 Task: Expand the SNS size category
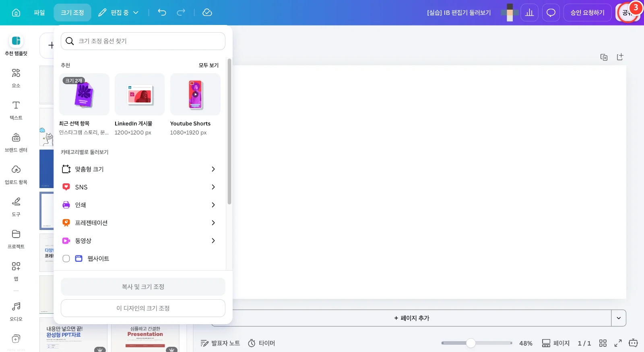139,187
